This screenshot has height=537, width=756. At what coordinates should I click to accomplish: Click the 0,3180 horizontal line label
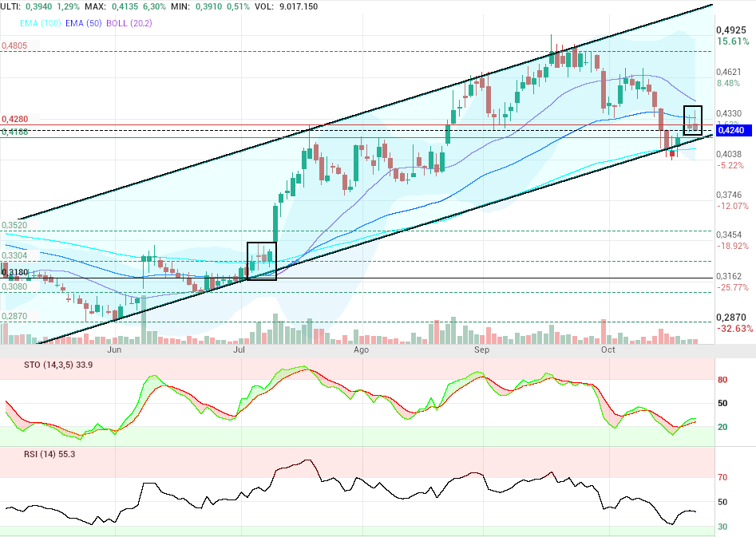pyautogui.click(x=15, y=272)
